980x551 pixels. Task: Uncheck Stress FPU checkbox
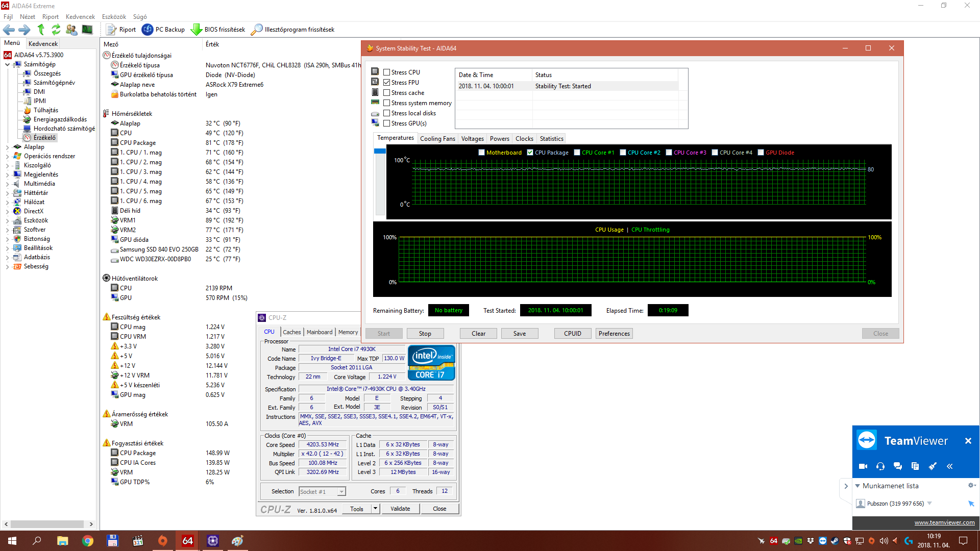pyautogui.click(x=387, y=83)
